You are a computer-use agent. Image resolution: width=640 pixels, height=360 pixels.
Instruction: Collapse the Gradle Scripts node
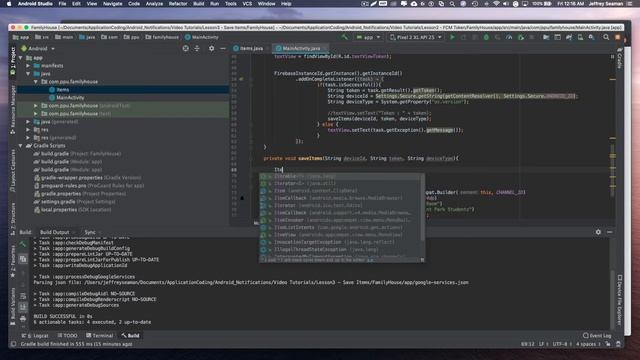[x=20, y=146]
